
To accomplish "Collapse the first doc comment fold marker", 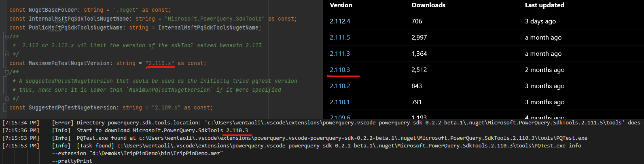I will 6,36.
